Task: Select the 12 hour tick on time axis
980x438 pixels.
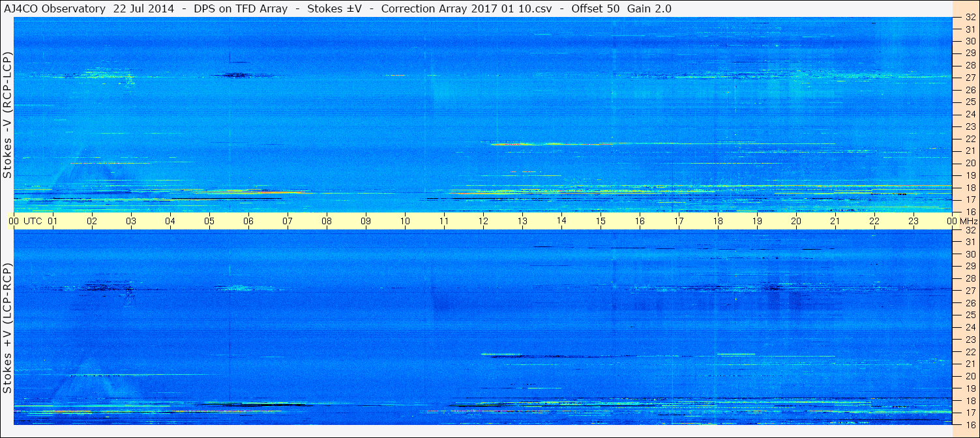Action: click(x=483, y=221)
